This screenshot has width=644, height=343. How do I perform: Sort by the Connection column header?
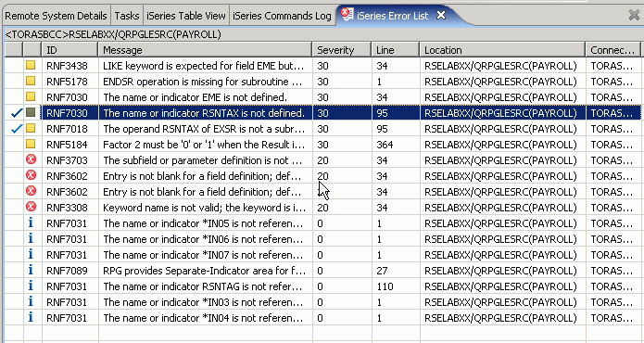(x=612, y=50)
